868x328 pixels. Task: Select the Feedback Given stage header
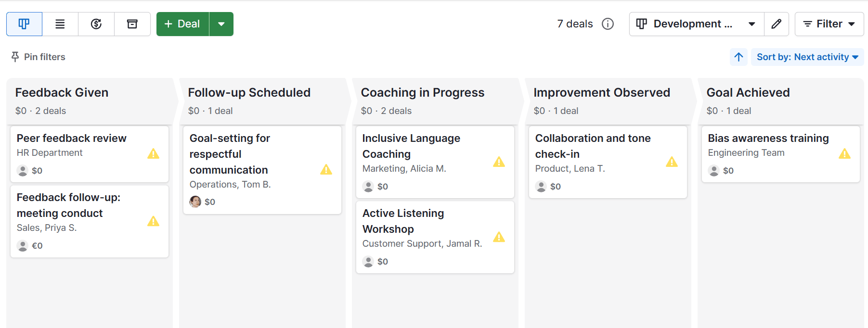(62, 93)
